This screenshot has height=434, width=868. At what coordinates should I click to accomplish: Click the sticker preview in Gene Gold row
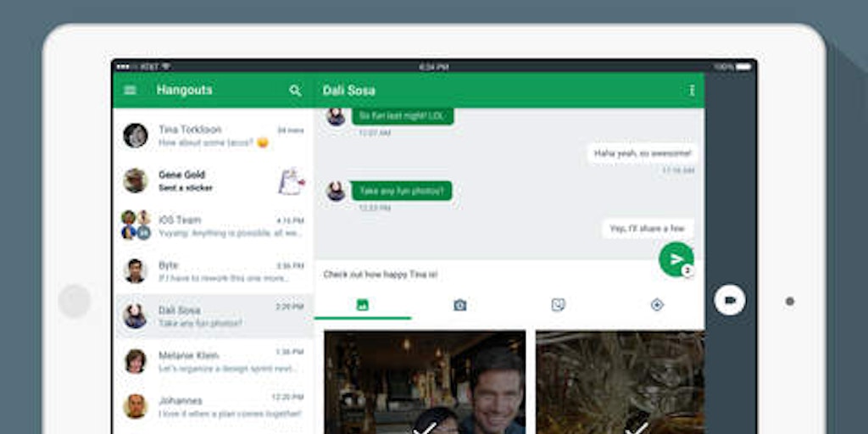pyautogui.click(x=292, y=181)
